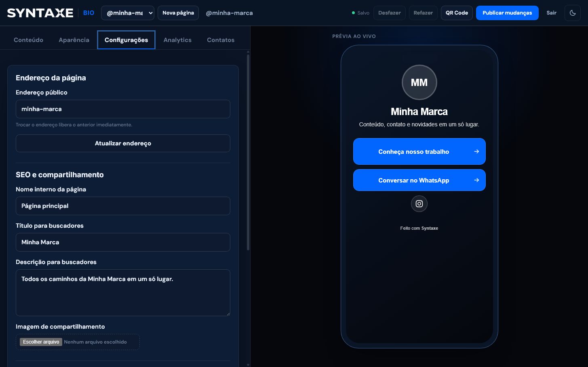Click the Atualizar endereço button

click(x=123, y=143)
